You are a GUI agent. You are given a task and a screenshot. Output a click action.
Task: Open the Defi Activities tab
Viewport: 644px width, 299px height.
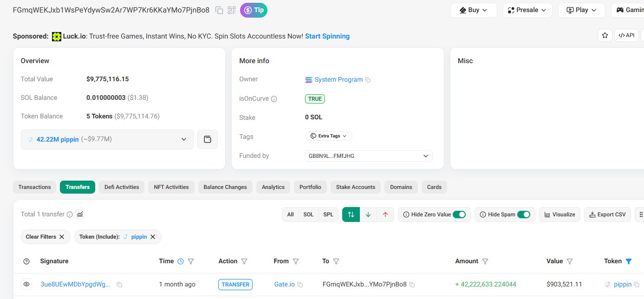tap(122, 187)
